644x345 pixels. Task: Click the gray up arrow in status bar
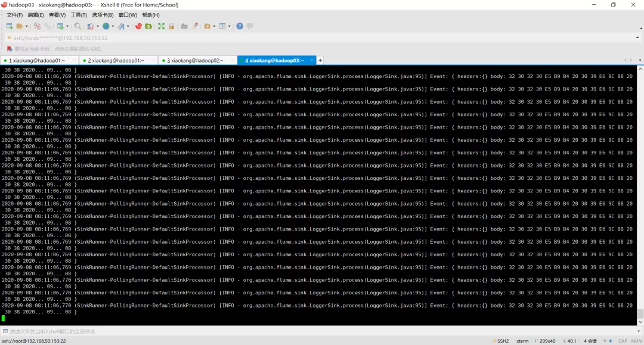tap(605, 341)
